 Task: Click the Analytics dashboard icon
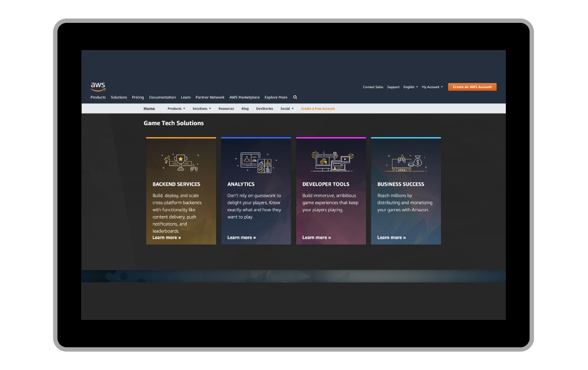[256, 162]
